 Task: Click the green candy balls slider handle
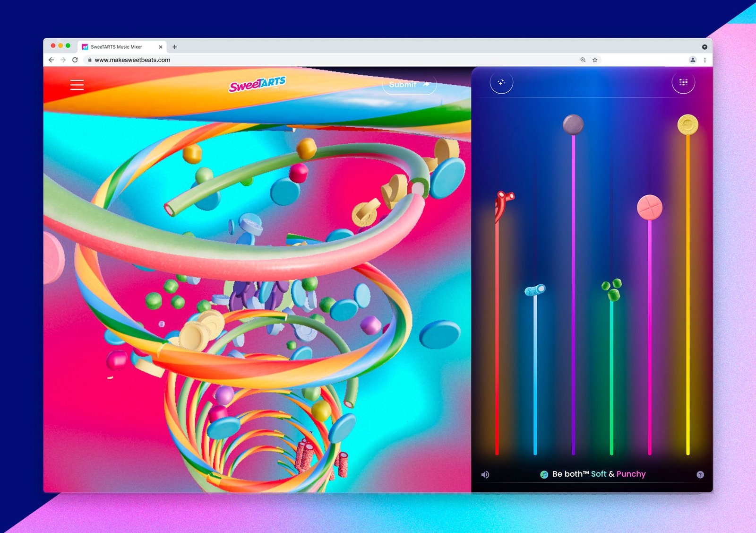(612, 289)
